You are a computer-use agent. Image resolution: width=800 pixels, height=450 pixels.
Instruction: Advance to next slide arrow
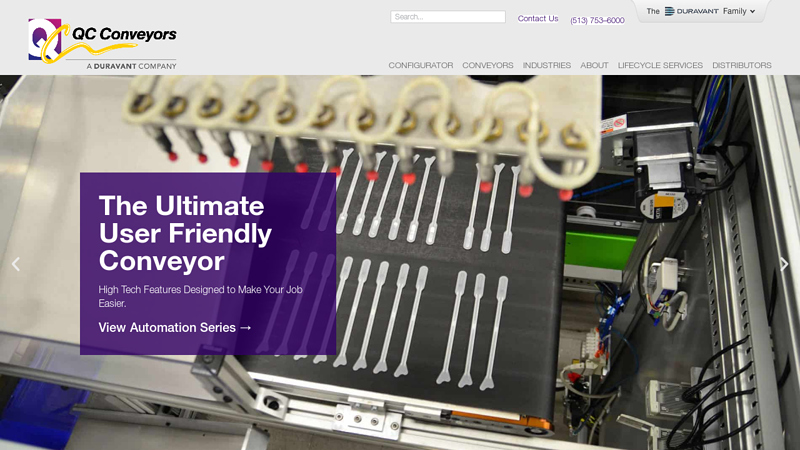(x=784, y=264)
